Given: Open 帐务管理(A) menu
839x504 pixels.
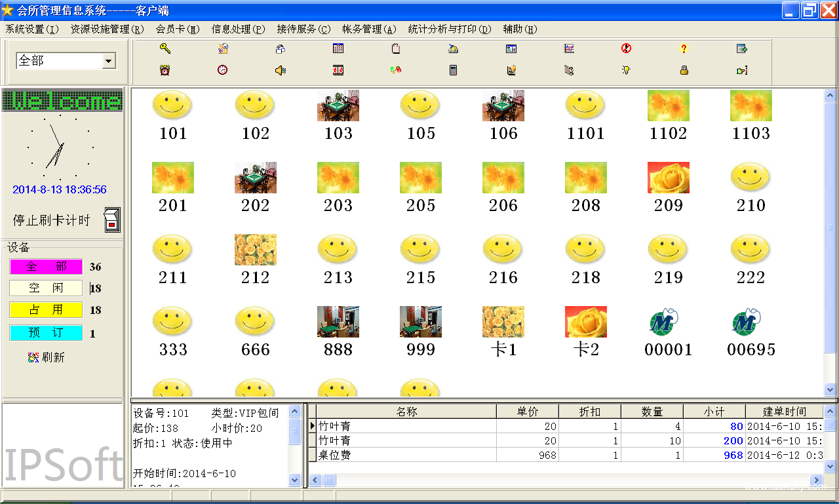Looking at the screenshot, I should click(x=369, y=29).
